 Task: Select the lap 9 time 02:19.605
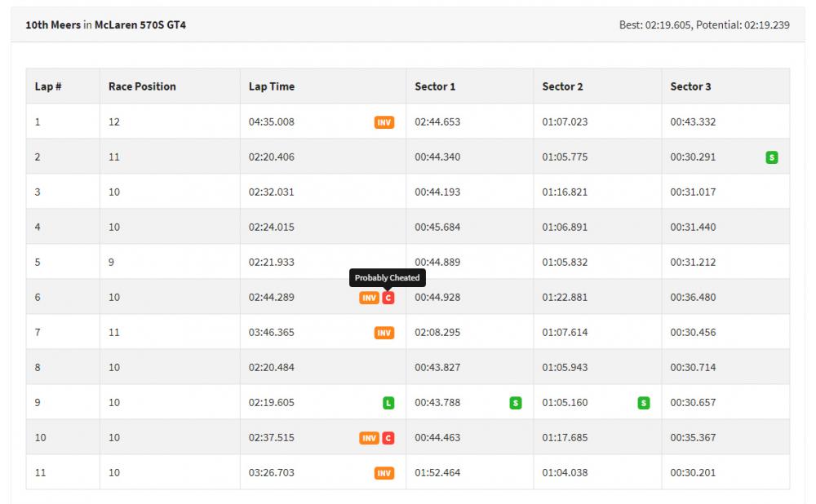pos(272,403)
